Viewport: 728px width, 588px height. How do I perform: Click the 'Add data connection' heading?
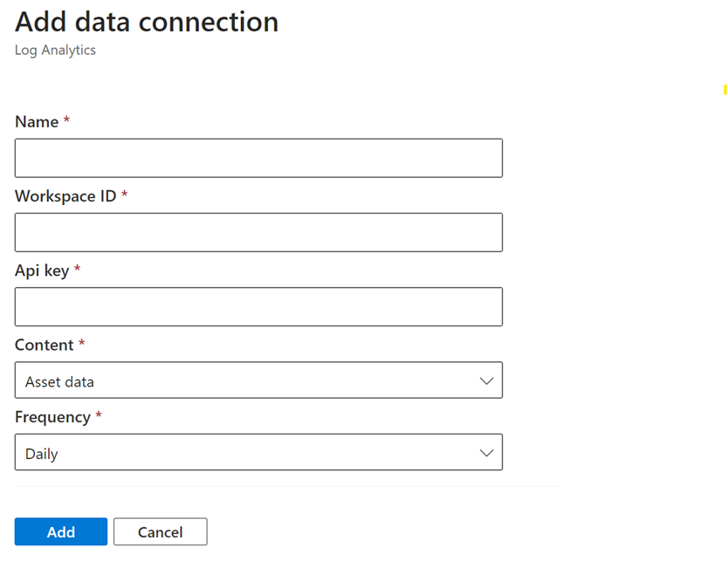pos(147,22)
